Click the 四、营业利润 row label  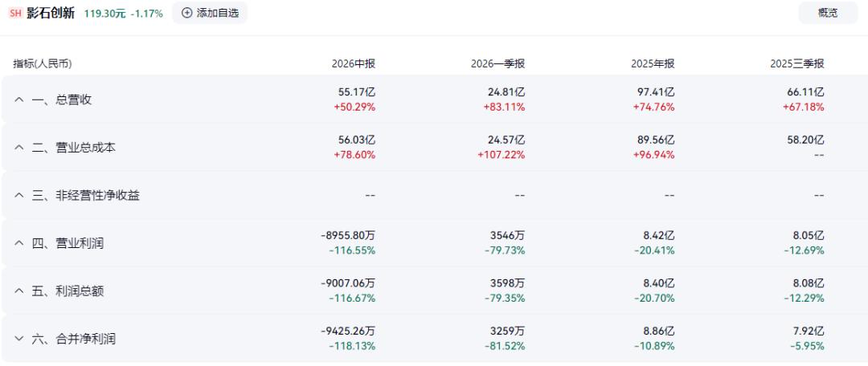coord(68,243)
